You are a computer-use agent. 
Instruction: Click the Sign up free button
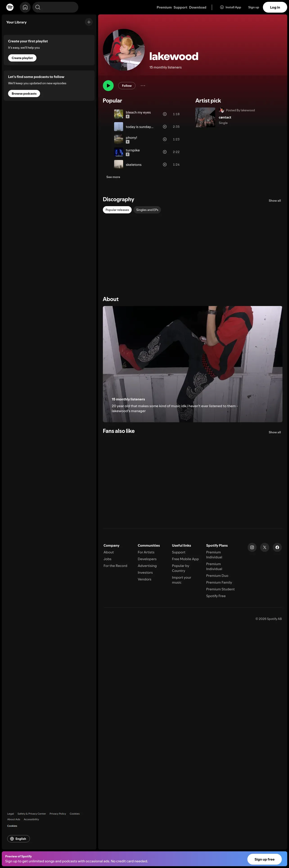(x=264, y=859)
